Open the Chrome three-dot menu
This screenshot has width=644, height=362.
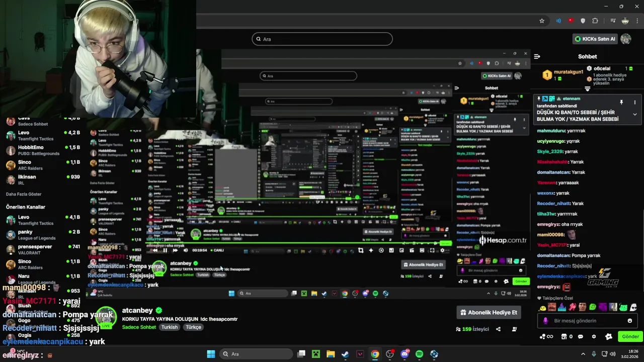click(637, 21)
